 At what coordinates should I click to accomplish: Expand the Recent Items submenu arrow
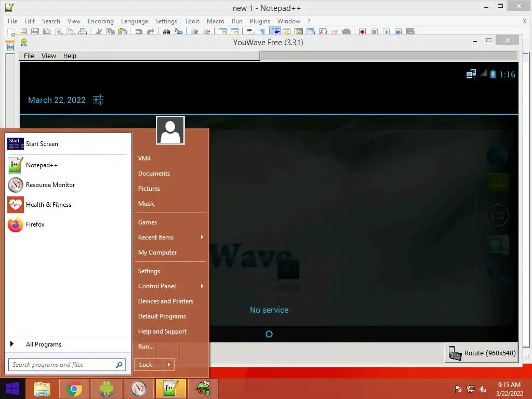(x=202, y=237)
